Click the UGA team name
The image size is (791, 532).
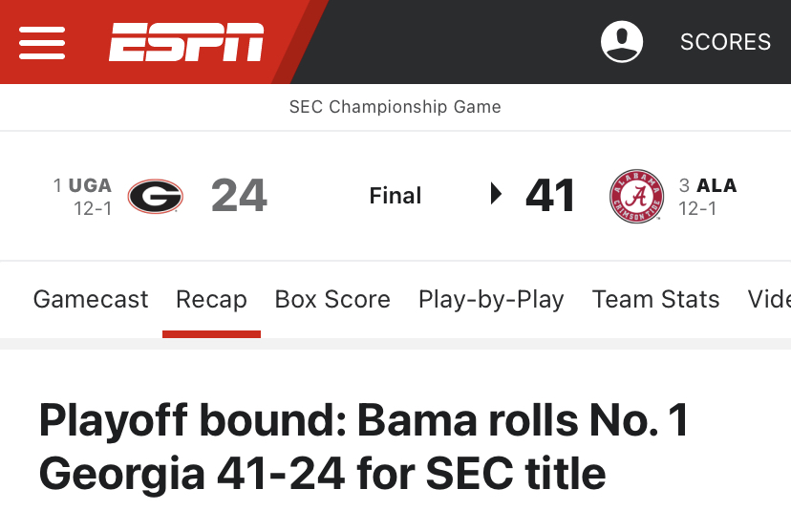tap(91, 185)
